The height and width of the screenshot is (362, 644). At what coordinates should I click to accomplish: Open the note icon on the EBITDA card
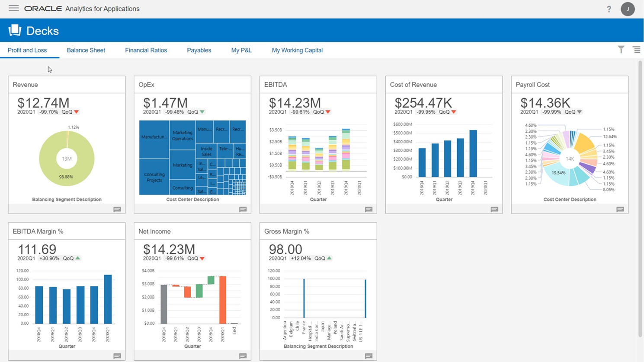point(368,209)
